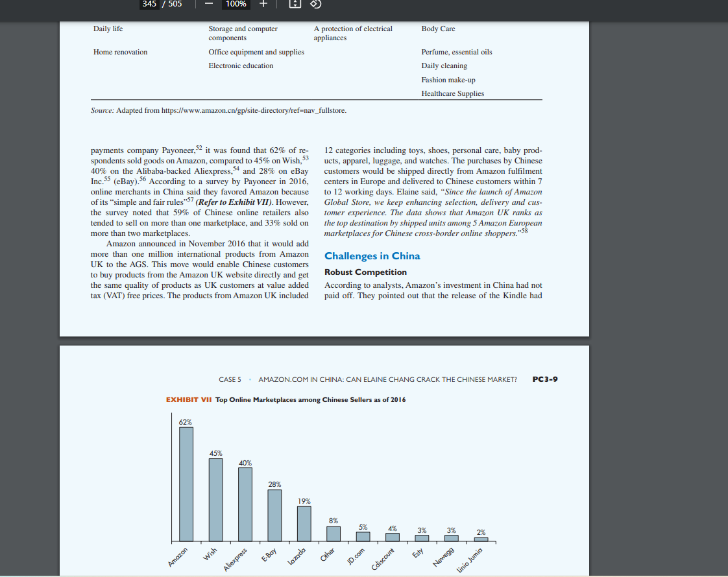Click the Daily life table cell

(108, 29)
